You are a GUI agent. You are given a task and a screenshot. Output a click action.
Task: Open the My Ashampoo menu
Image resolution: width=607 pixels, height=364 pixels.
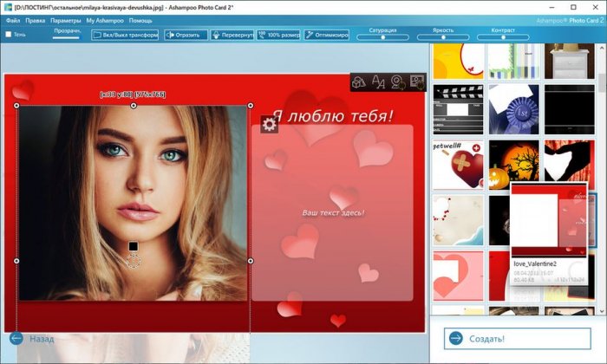pyautogui.click(x=105, y=21)
